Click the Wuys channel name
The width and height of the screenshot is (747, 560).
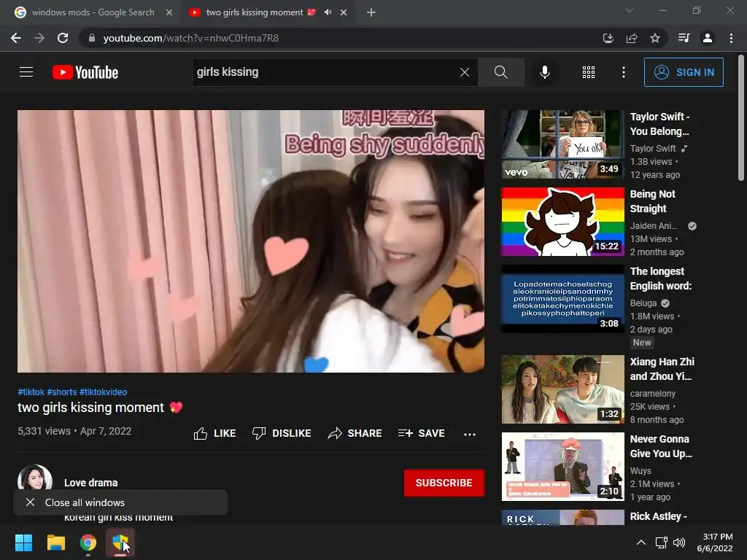(x=640, y=471)
